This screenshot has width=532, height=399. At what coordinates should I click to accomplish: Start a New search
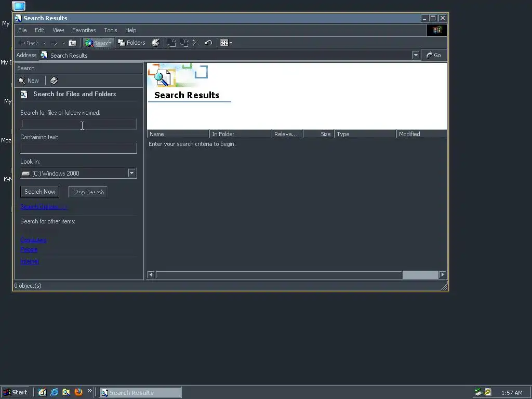point(29,81)
